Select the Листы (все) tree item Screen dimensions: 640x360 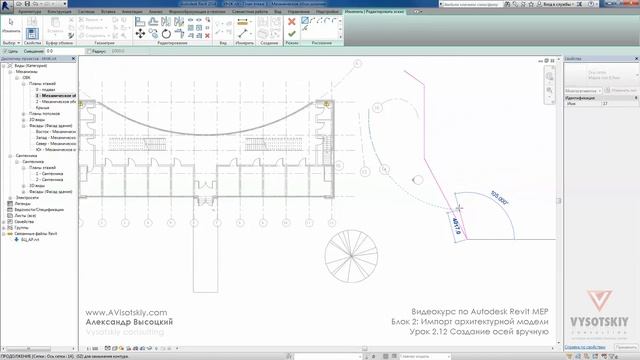pyautogui.click(x=25, y=216)
